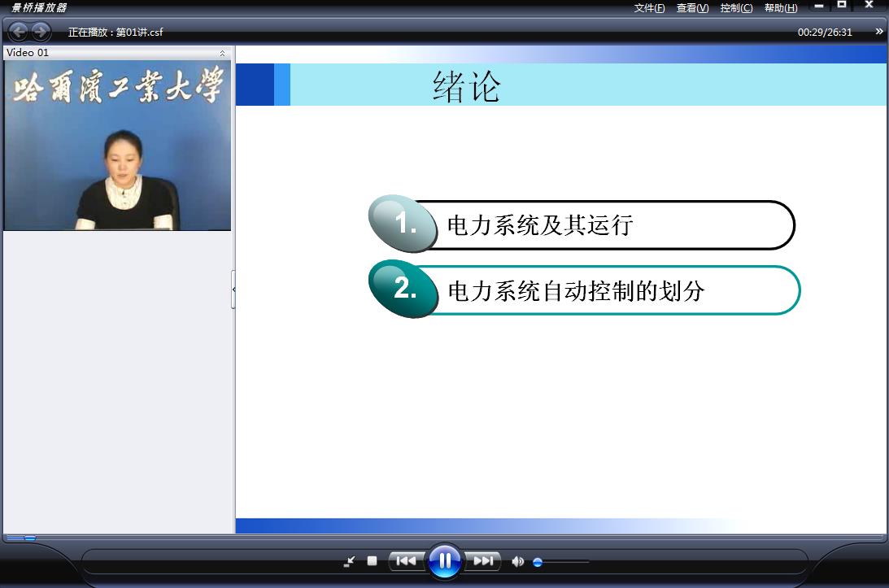The width and height of the screenshot is (889, 588).
Task: Collapse the Video 01 panel chevron
Action: click(222, 53)
